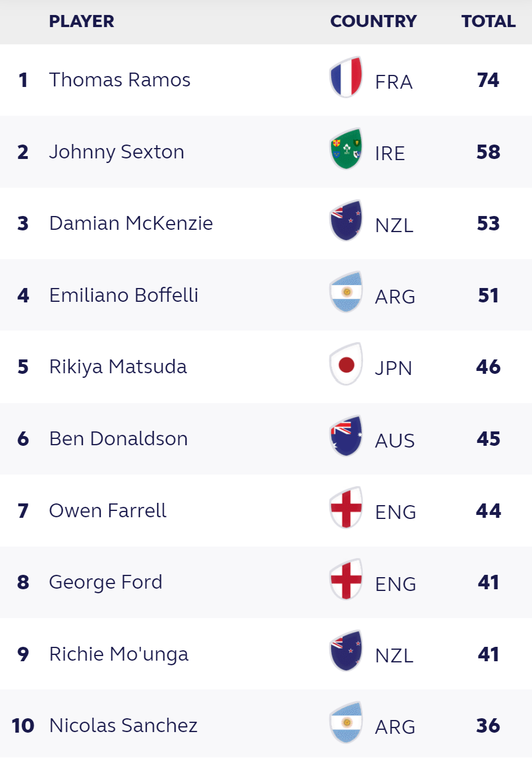Click Richie Mo'unga player name
The width and height of the screenshot is (532, 758).
point(119,654)
